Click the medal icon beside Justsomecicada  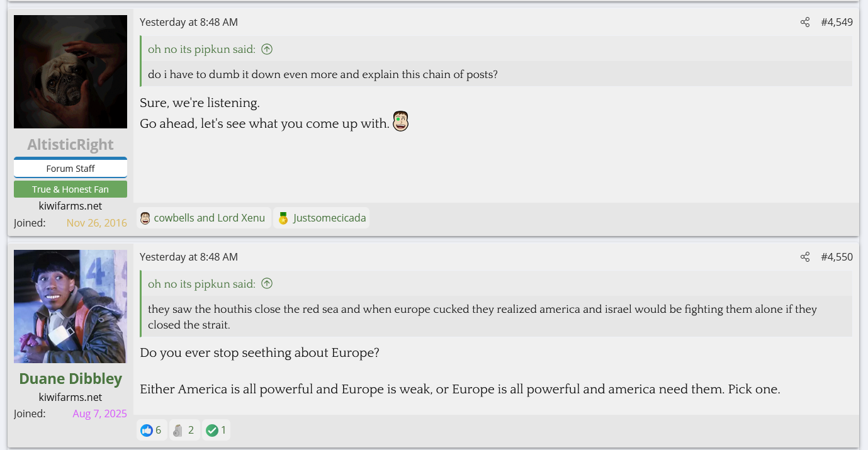283,218
